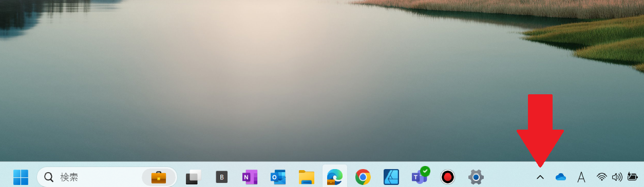Launch the dark B app icon
Image resolution: width=644 pixels, height=187 pixels.
click(x=221, y=177)
